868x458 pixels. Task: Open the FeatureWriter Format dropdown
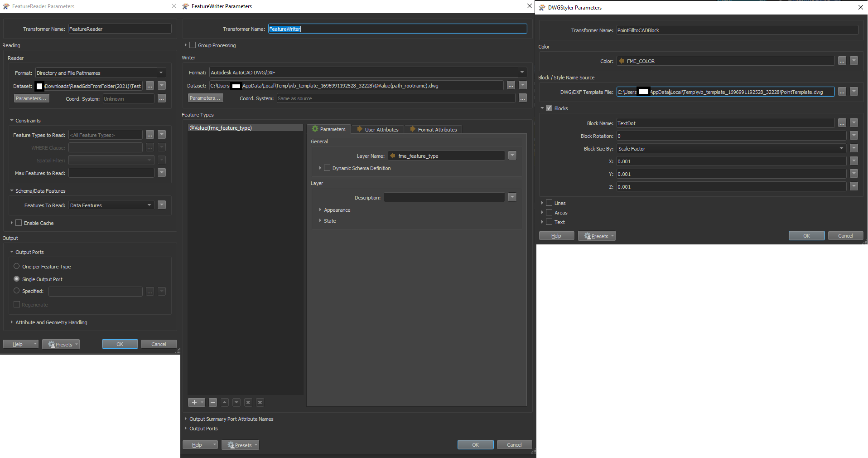(368, 72)
